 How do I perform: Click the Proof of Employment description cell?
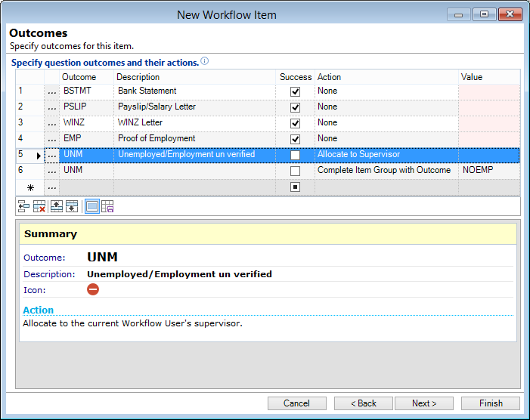[x=195, y=140]
